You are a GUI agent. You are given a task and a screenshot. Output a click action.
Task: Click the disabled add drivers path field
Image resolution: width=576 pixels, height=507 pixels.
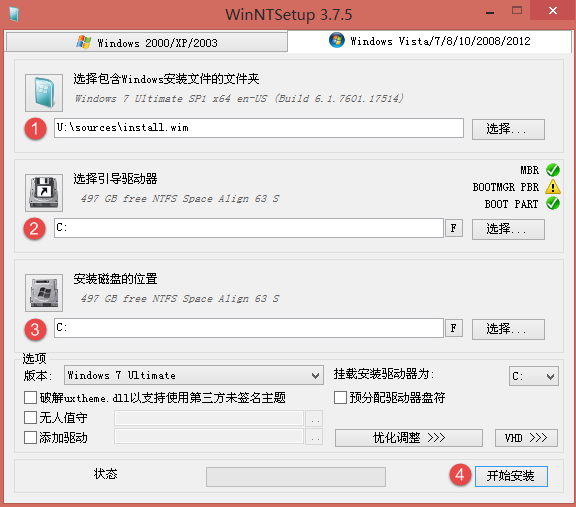(209, 436)
